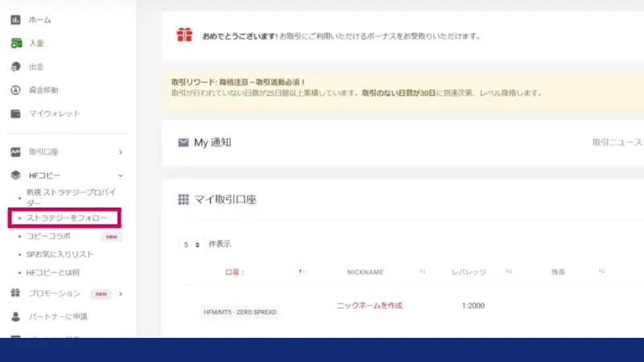Sort table by レバレッジ column header
Image resolution: width=644 pixels, height=362 pixels.
click(469, 273)
